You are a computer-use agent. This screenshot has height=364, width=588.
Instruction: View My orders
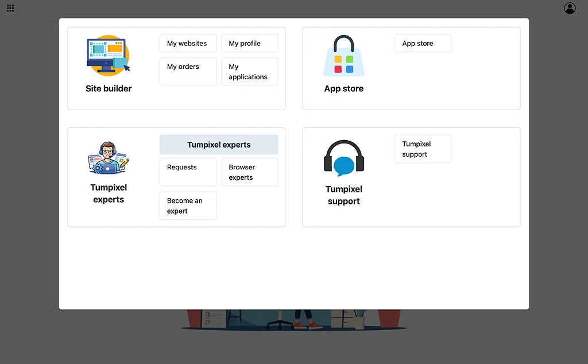188,71
